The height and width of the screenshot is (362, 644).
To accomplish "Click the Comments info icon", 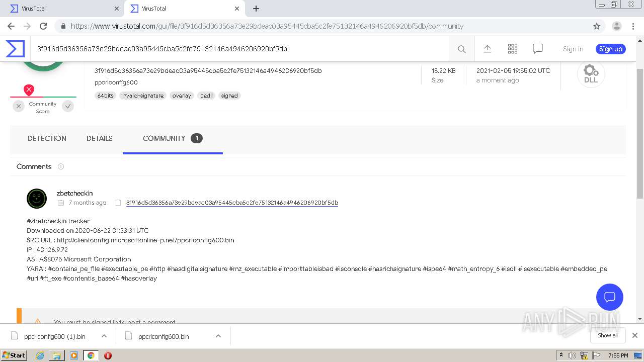I will (61, 166).
